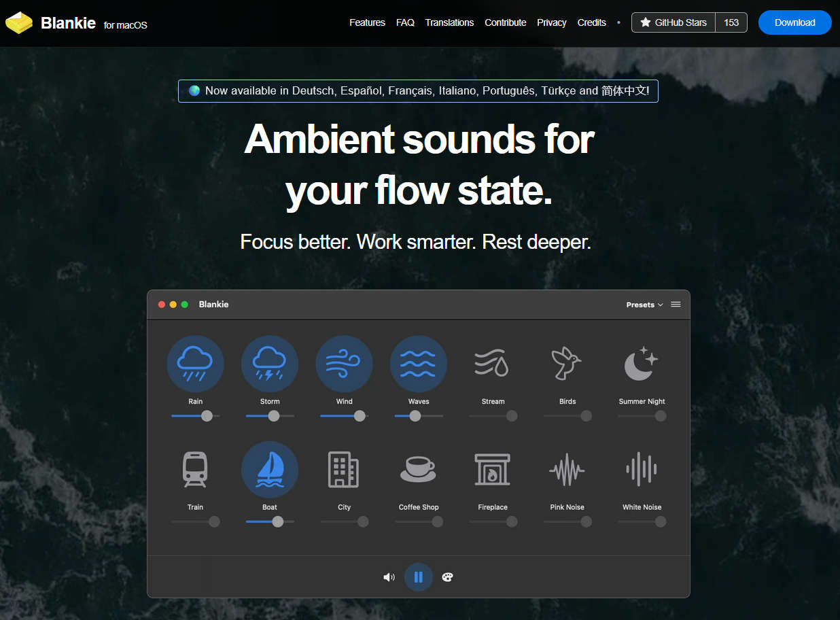Click the Train volume slider

(x=196, y=522)
